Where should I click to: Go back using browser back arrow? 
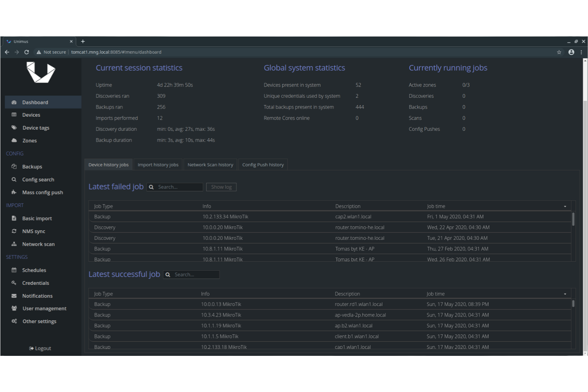click(7, 52)
